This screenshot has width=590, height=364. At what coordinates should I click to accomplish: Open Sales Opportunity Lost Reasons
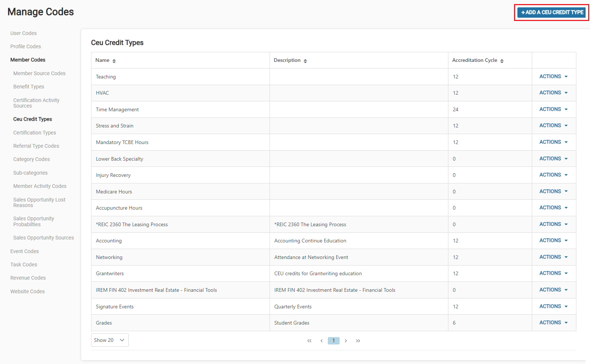[39, 202]
